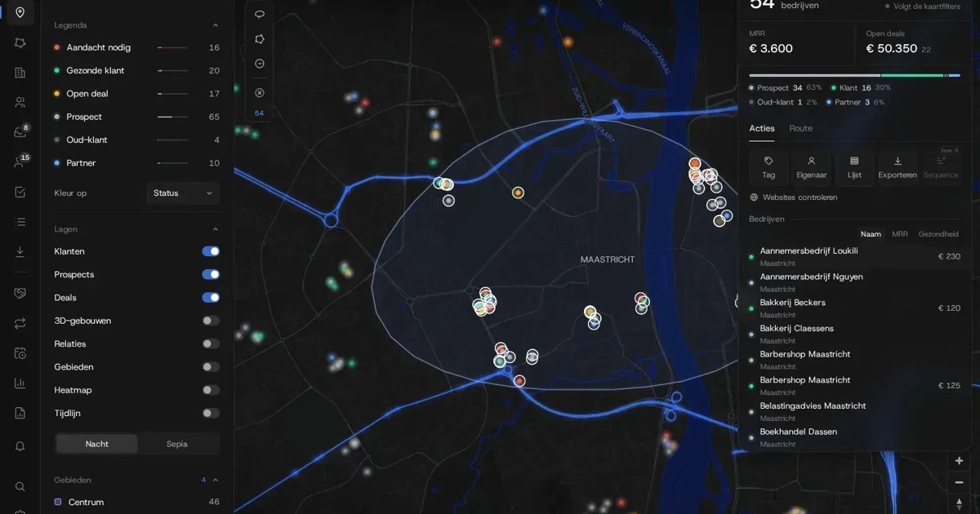Select the circle radius map tool
Screen dimensions: 980x514
260,64
